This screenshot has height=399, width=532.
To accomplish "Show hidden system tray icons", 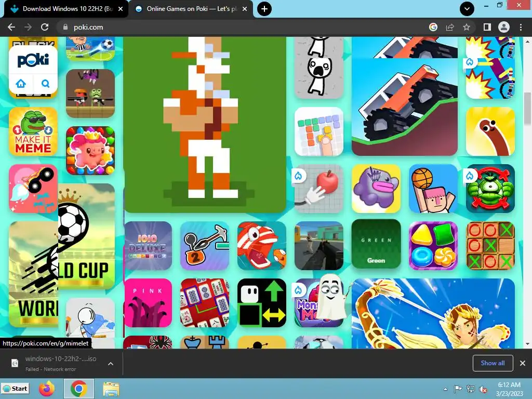I will click(x=445, y=389).
